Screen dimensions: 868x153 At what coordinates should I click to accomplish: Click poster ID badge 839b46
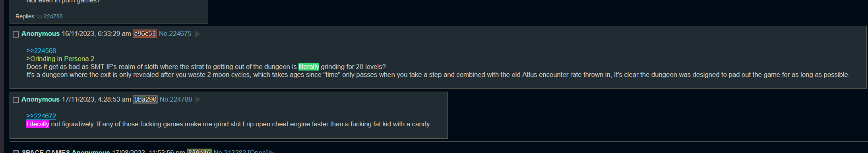[x=199, y=151]
